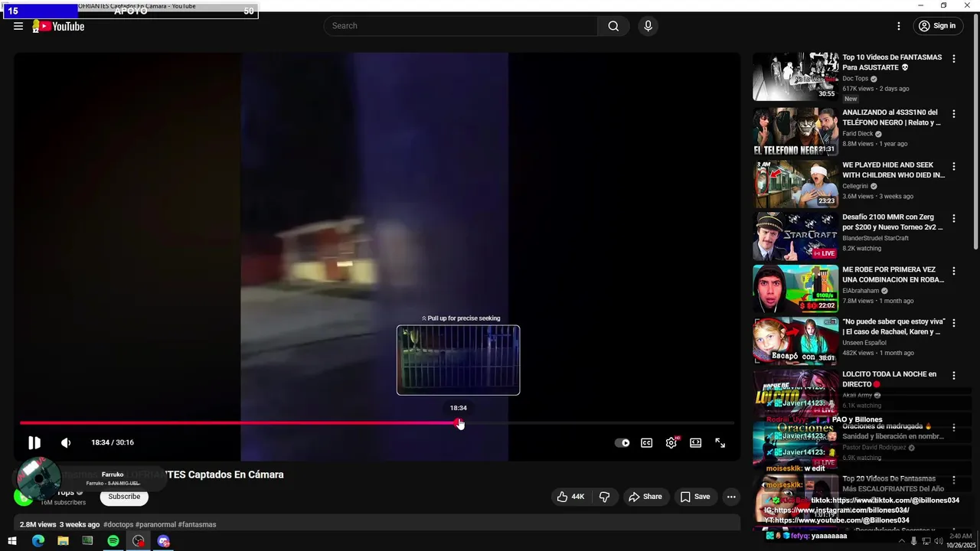The image size is (980, 551).
Task: Open options for LOLCITO TODA LA NOCHE
Action: (954, 376)
